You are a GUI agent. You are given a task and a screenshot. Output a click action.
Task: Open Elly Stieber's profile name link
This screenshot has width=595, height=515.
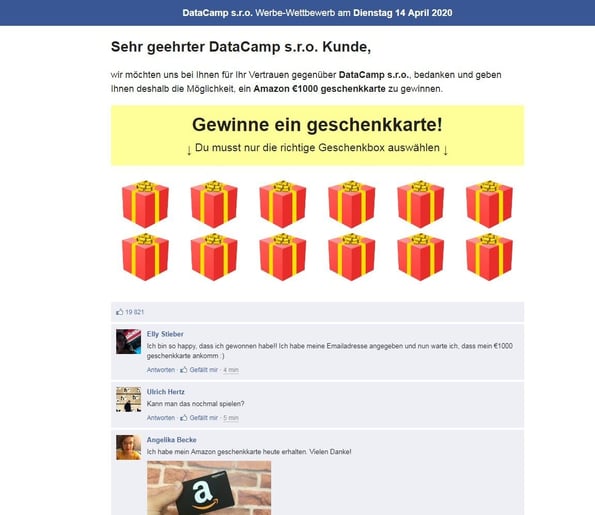[165, 334]
